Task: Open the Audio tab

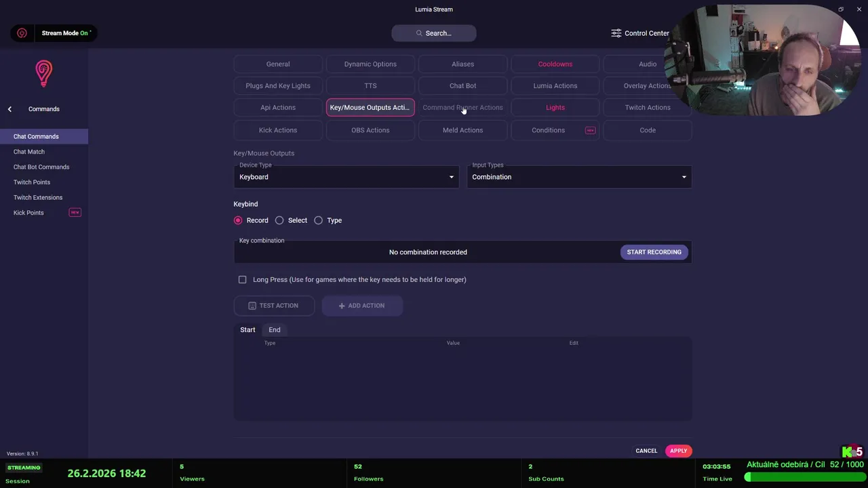Action: (648, 64)
